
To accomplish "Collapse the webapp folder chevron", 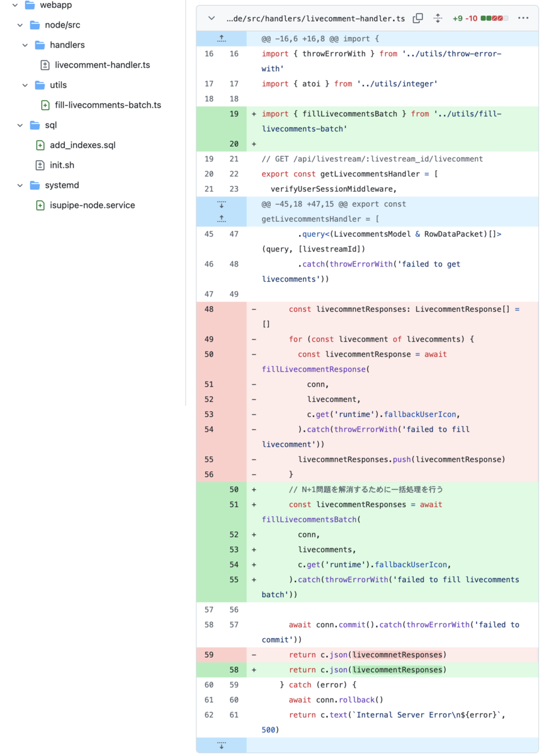I will [x=15, y=5].
